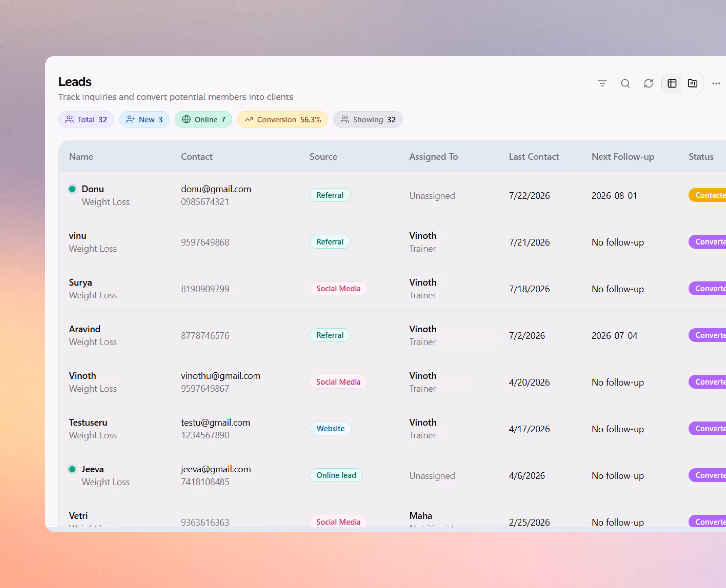Click the Next Follow-up column header
726x588 pixels.
pos(623,157)
